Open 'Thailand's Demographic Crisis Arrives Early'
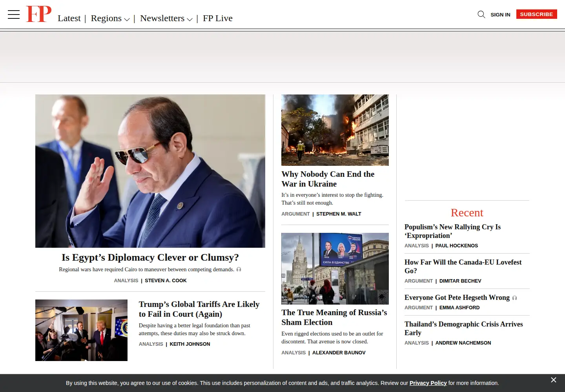Screen dimensions: 565x392 464,328
